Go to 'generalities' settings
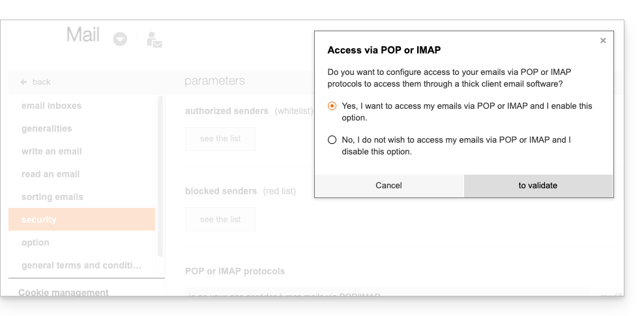The image size is (644, 316). pos(47,128)
